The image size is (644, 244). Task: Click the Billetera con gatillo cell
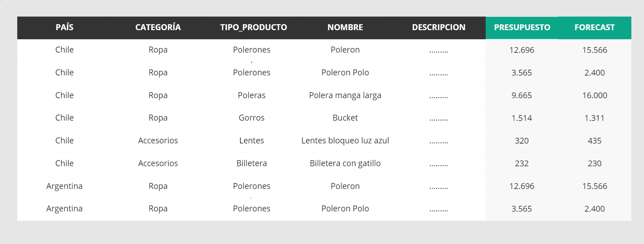pyautogui.click(x=345, y=163)
